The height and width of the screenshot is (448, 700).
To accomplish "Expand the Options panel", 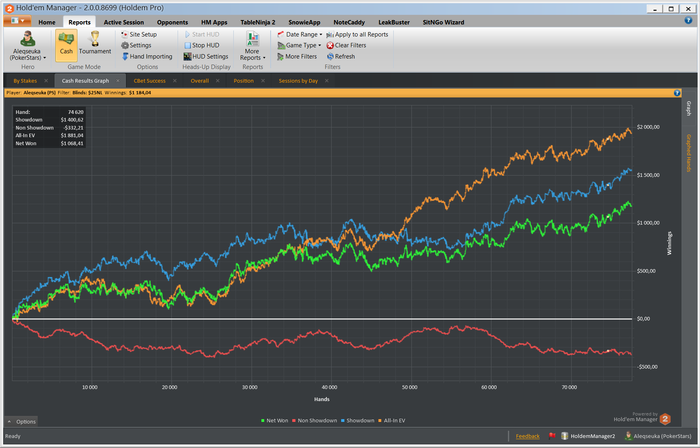I will click(x=21, y=421).
